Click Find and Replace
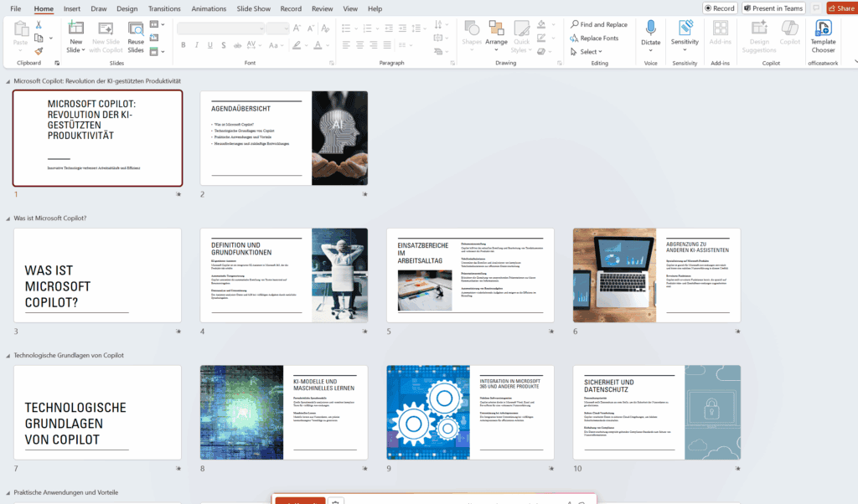This screenshot has width=858, height=504. [x=598, y=24]
